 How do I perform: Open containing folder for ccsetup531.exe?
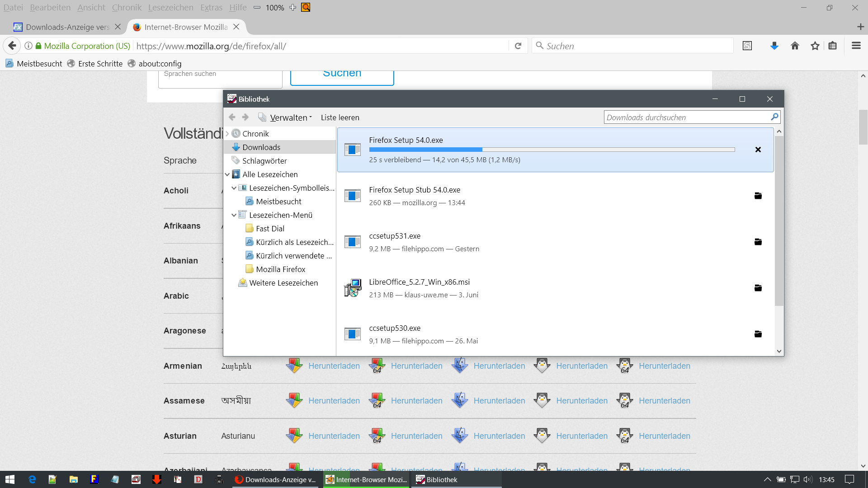click(x=758, y=242)
